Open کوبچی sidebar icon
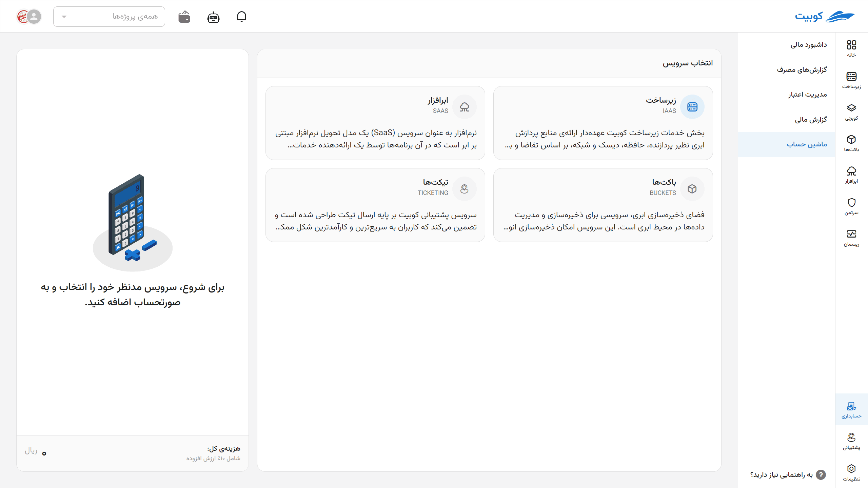This screenshot has width=868, height=488. pyautogui.click(x=851, y=112)
